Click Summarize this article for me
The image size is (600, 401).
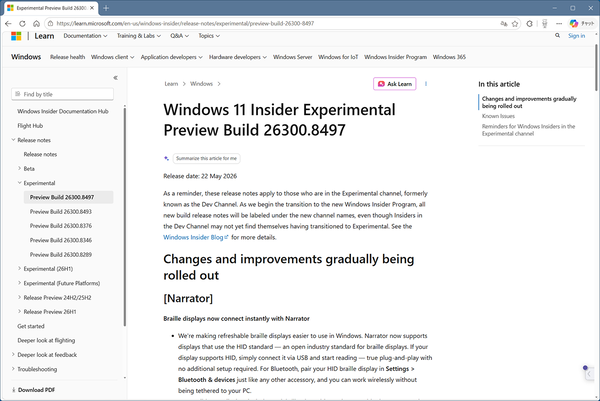[206, 158]
